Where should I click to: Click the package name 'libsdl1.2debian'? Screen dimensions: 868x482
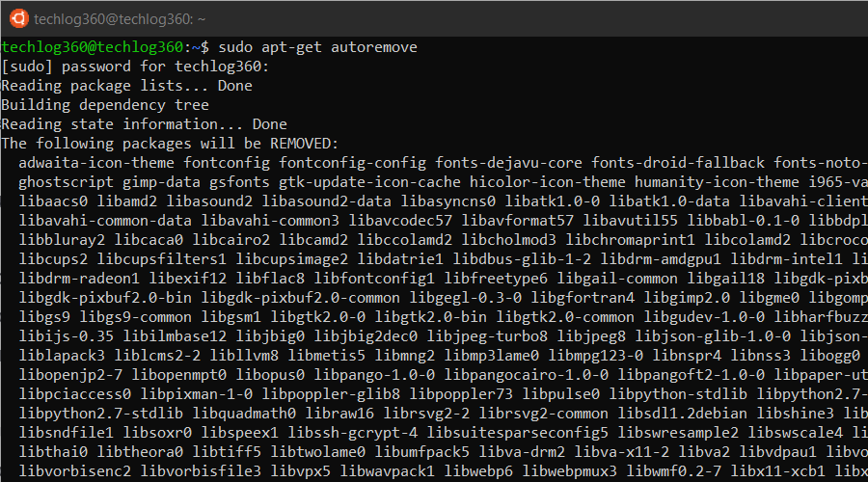point(683,414)
